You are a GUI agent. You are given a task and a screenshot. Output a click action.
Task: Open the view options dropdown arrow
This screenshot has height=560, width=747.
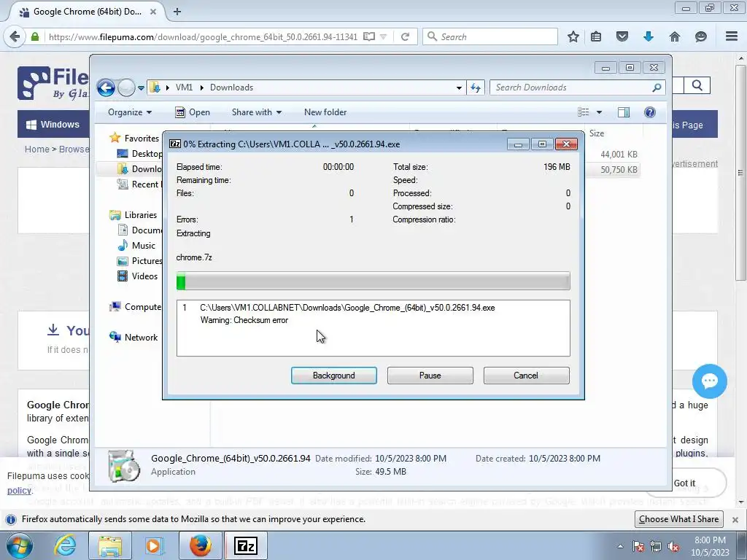[600, 112]
